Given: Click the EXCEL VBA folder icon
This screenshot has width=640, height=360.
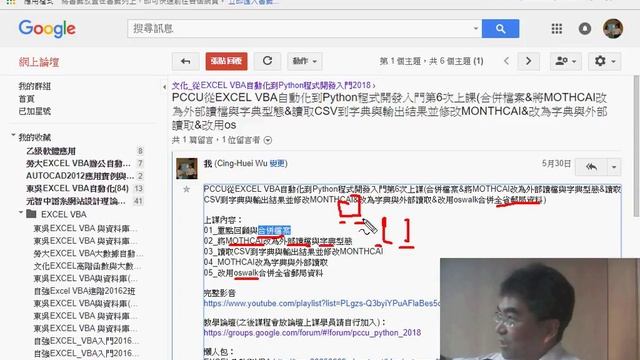Looking at the screenshot, I should click(x=31, y=214).
